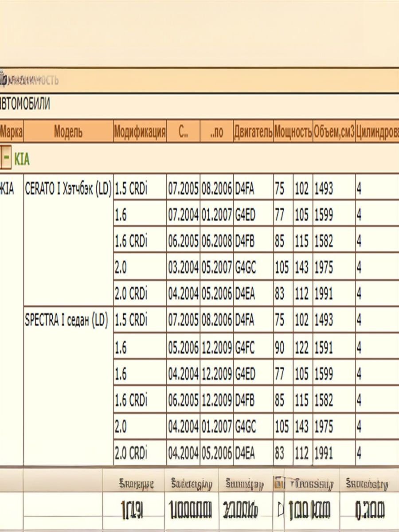Select the SPECTRA I седан (LD) model cell

[66, 321]
